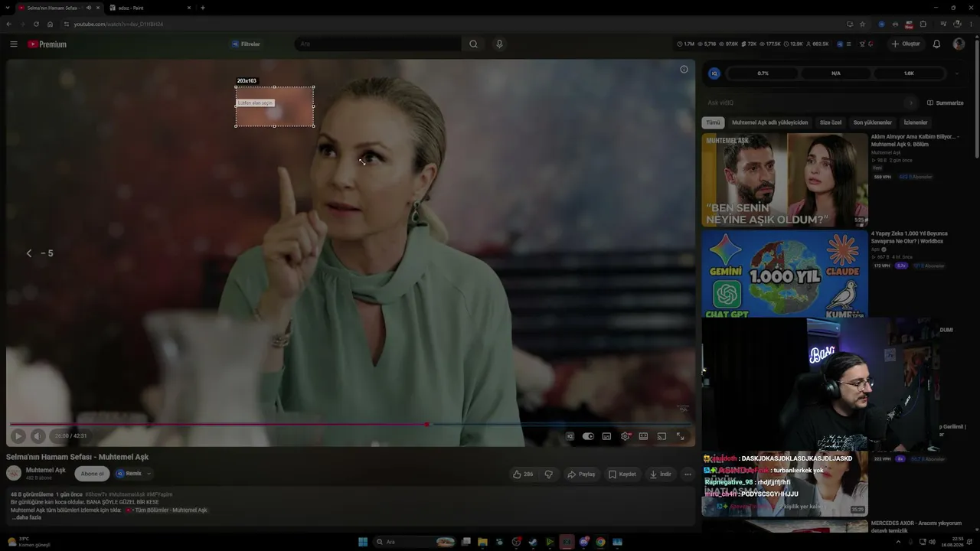Open the account avatar menu
Viewport: 980px width, 551px height.
(959, 44)
